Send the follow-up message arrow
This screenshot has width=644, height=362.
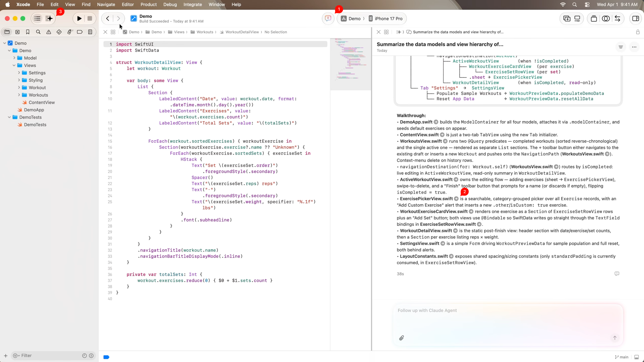pyautogui.click(x=615, y=338)
